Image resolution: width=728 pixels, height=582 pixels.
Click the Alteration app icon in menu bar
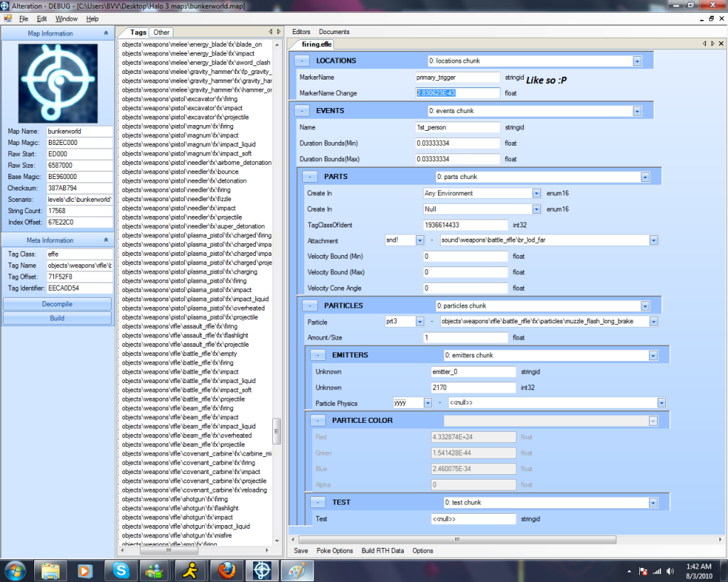pyautogui.click(x=8, y=18)
